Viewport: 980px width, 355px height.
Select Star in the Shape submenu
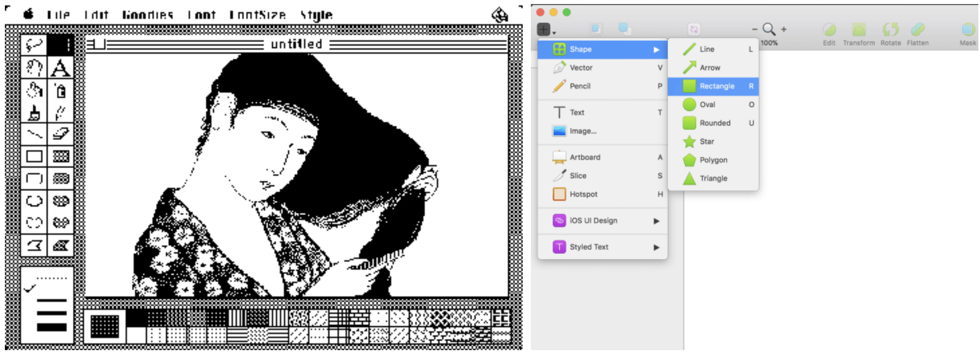[x=713, y=142]
